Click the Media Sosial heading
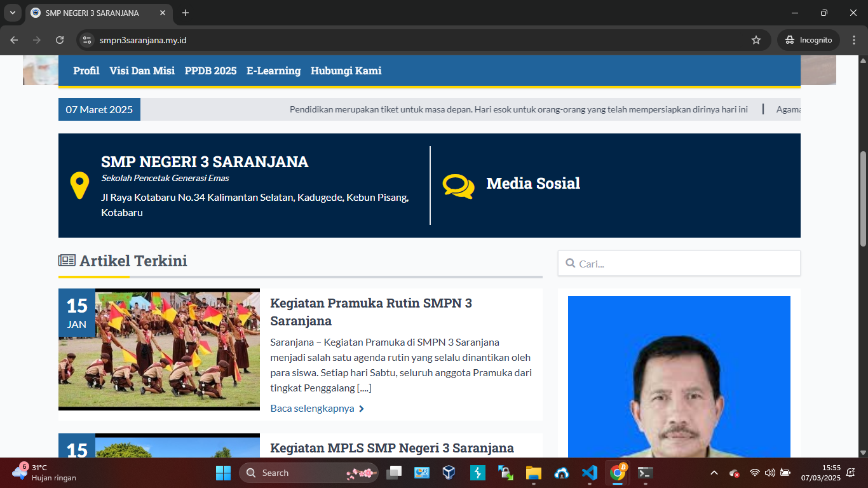The width and height of the screenshot is (868, 488). point(533,184)
